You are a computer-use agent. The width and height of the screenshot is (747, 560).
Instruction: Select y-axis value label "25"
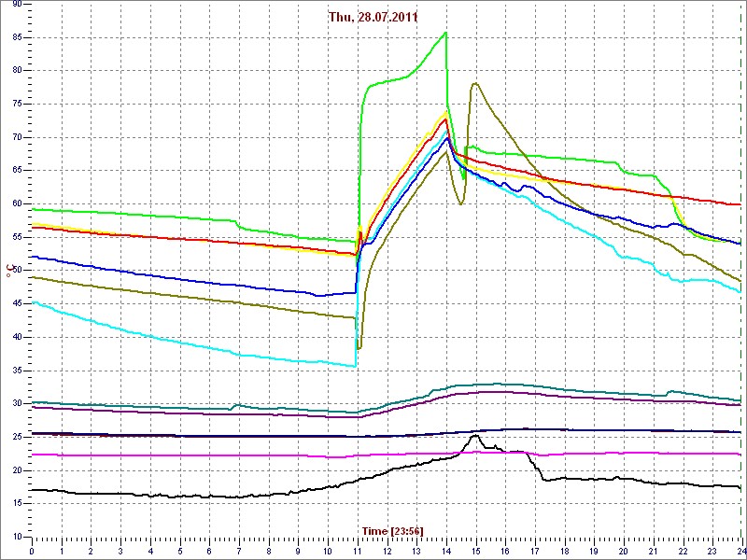click(x=17, y=437)
